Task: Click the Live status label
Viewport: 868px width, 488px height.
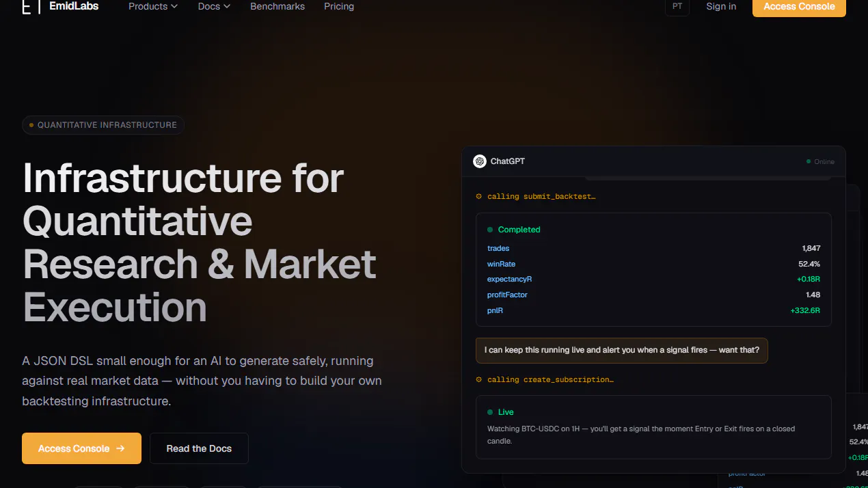Action: coord(506,412)
